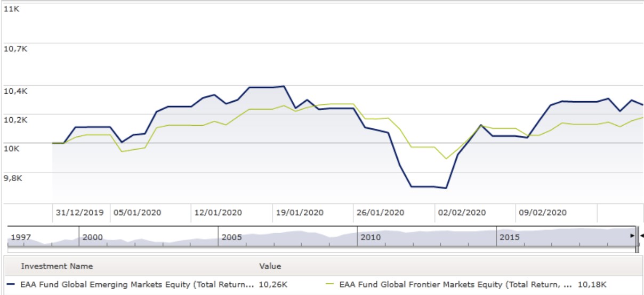Click the 10,26K Emerging Markets value
Screen dimensions: 644x295
[x=273, y=284]
